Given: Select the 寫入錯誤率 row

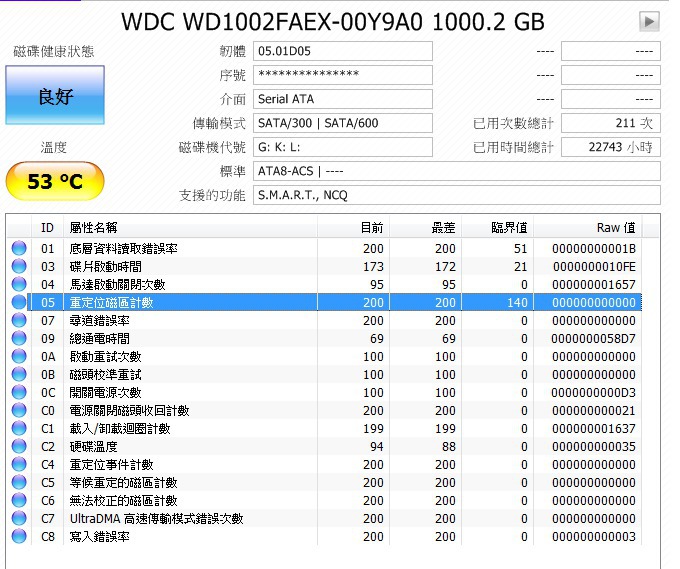Looking at the screenshot, I should [324, 536].
